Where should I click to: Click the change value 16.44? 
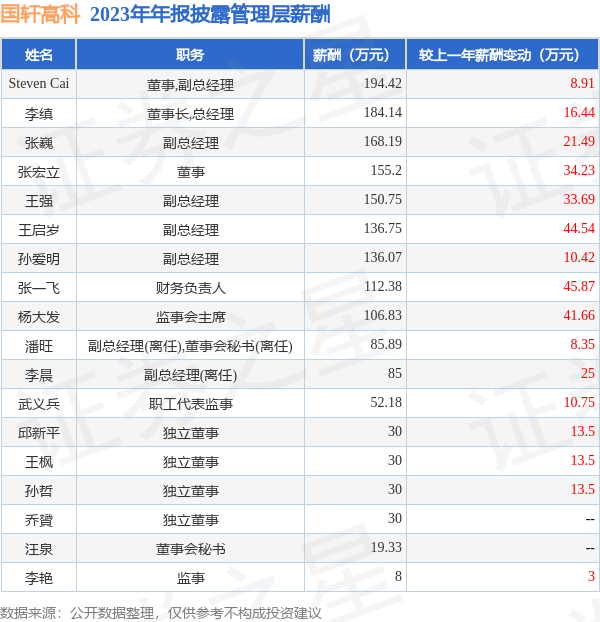(579, 112)
